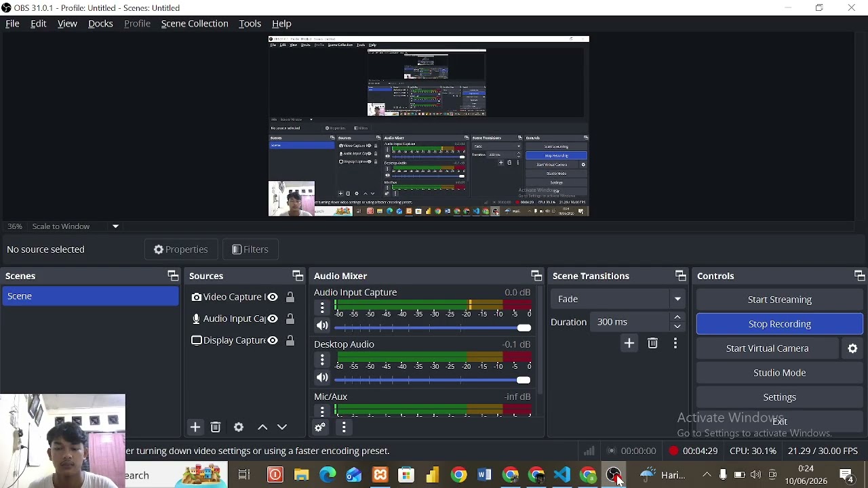This screenshot has height=488, width=868.
Task: Toggle lock on Video Capture source
Action: tap(290, 298)
